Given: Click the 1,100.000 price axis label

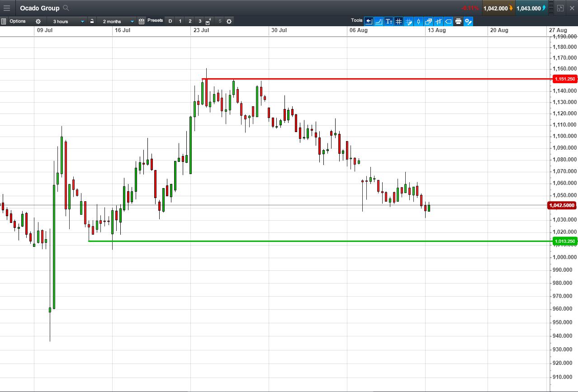Looking at the screenshot, I should click(x=565, y=136).
